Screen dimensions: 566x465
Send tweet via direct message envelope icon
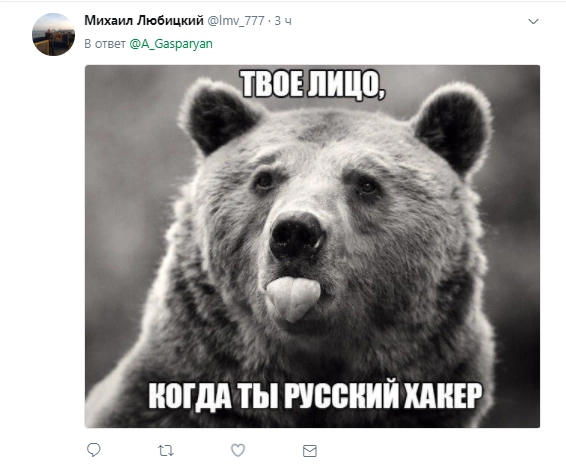pyautogui.click(x=310, y=451)
